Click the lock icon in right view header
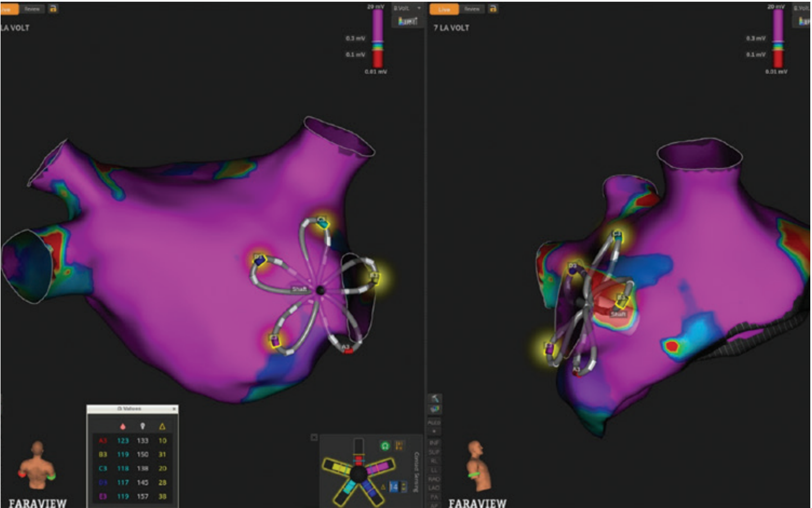This screenshot has height=508, width=812. point(493,8)
